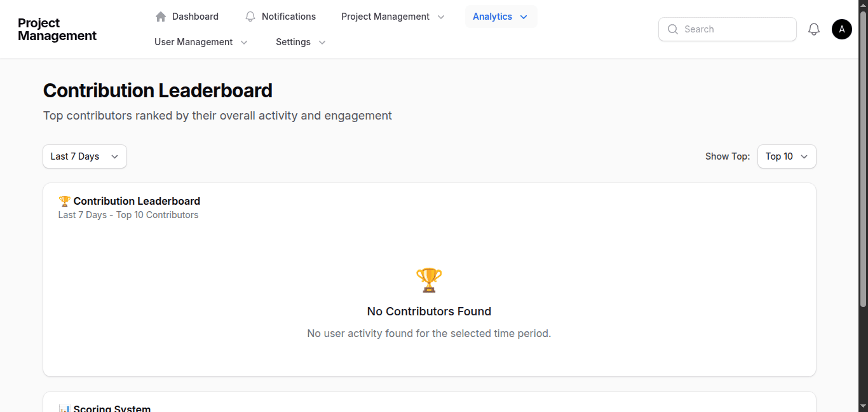Click the notification bell in the top-right corner
The image size is (868, 412).
814,29
